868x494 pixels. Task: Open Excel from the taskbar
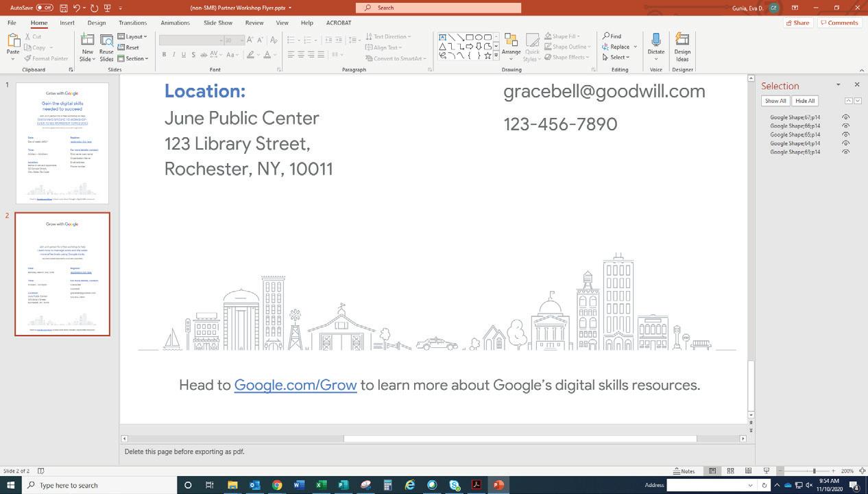(321, 485)
